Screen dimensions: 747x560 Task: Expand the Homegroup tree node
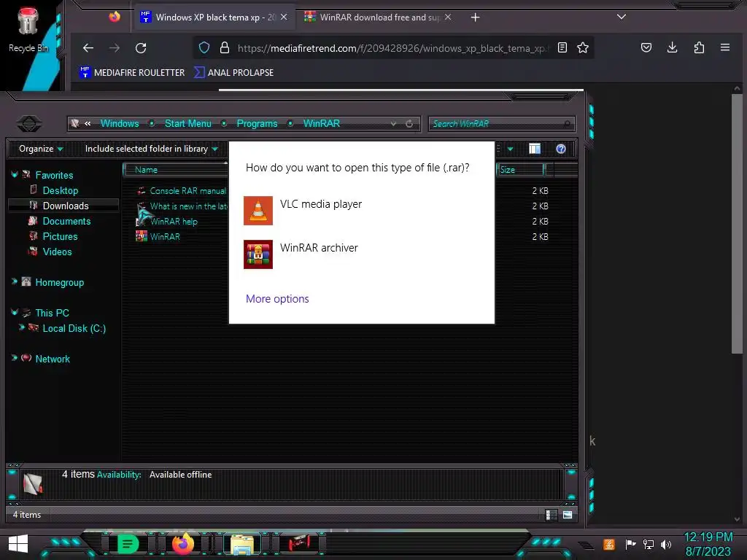(15, 282)
